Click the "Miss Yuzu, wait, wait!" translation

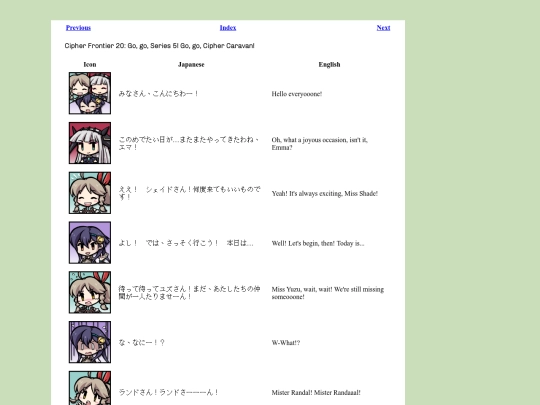(328, 293)
